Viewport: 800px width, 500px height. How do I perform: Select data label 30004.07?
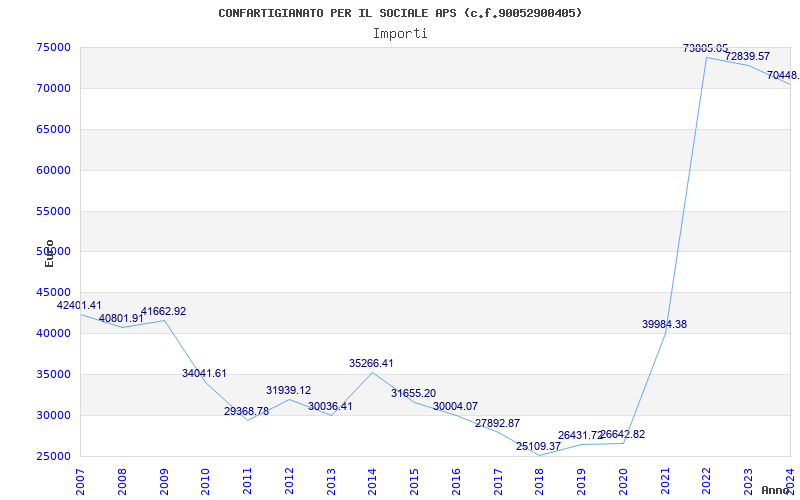click(x=456, y=406)
